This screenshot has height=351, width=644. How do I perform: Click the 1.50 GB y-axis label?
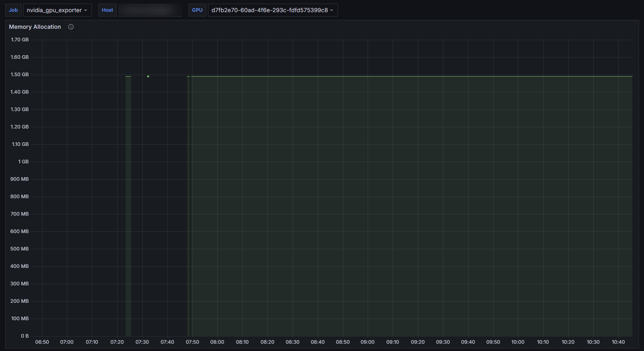pos(20,75)
